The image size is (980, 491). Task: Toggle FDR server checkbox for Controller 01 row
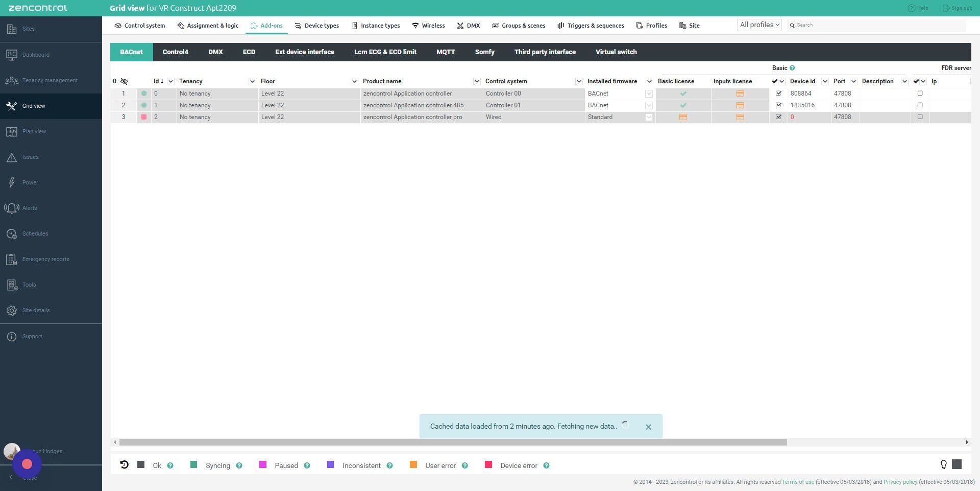920,105
